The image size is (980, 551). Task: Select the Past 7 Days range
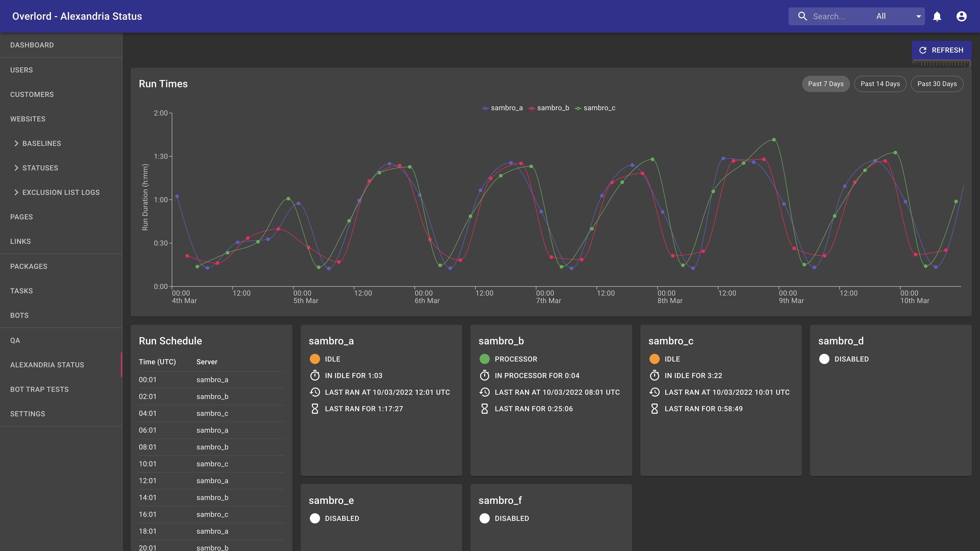click(x=826, y=84)
